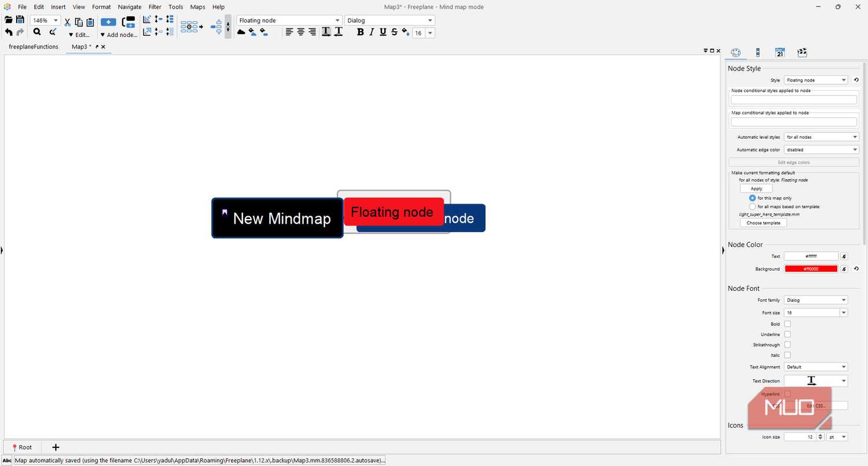The image size is (868, 466).
Task: Click the red Background color swatch
Action: pyautogui.click(x=811, y=269)
